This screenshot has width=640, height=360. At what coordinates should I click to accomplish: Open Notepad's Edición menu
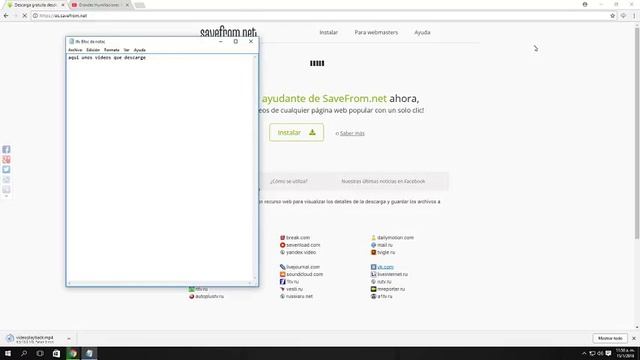point(93,50)
